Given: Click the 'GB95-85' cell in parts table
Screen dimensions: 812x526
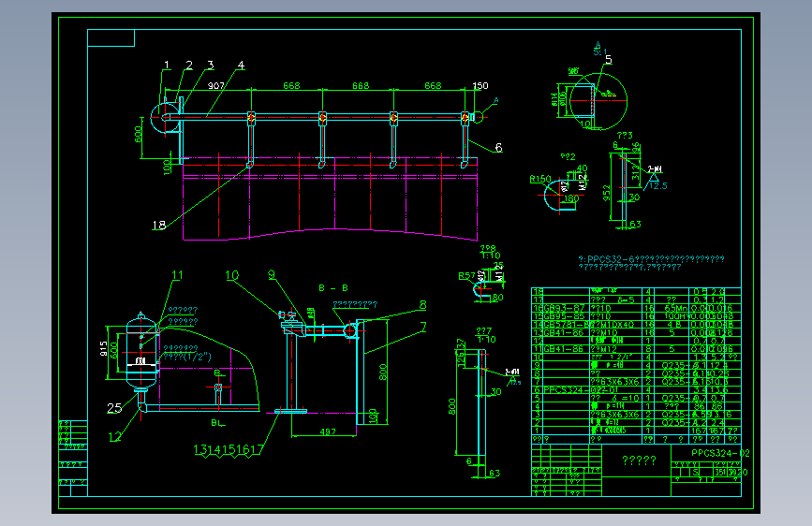Looking at the screenshot, I should click(564, 316).
